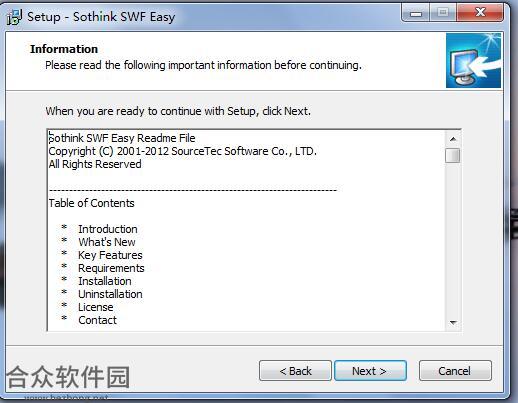This screenshot has height=403, width=518.
Task: Click the Copyright 2001-2012 SourceTec line
Action: (183, 151)
